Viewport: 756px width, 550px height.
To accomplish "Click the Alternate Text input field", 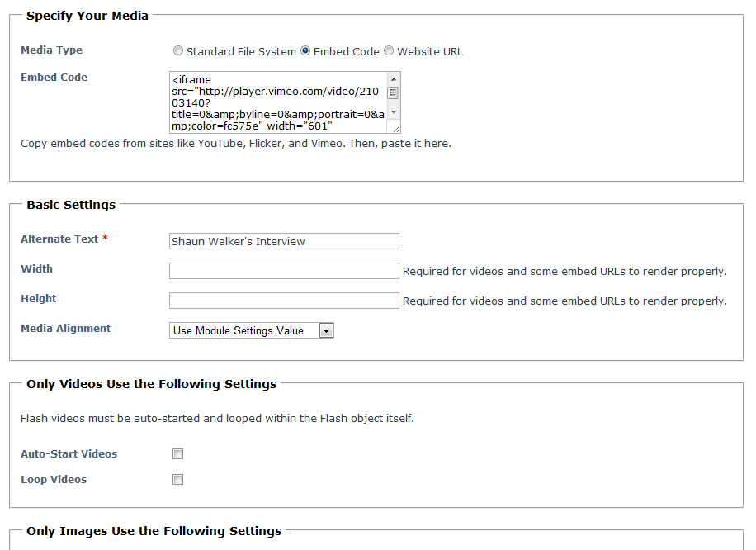I will [284, 241].
